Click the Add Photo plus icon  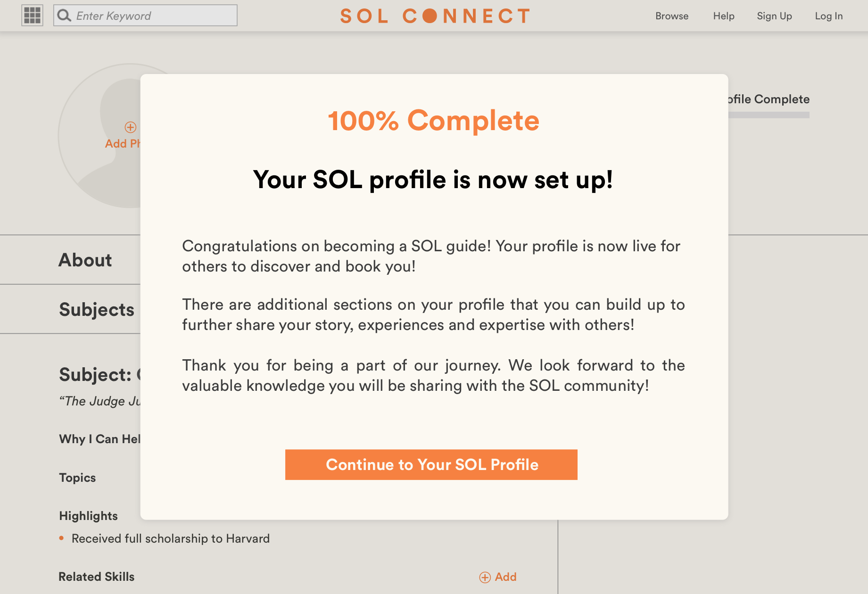click(130, 127)
